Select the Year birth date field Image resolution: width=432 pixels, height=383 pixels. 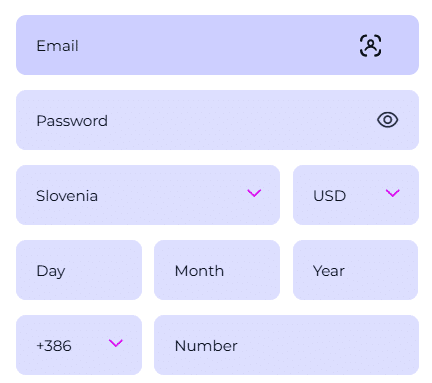tap(355, 270)
